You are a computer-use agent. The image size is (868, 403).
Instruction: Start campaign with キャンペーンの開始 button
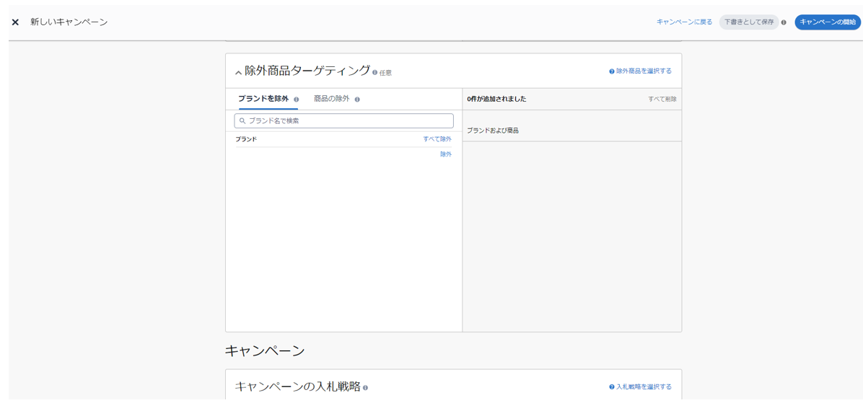828,22
